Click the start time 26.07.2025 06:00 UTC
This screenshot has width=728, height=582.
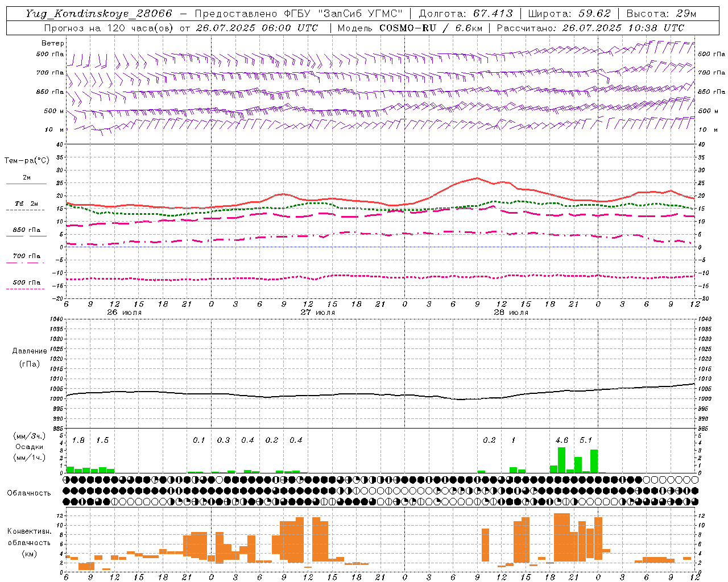[x=257, y=28]
